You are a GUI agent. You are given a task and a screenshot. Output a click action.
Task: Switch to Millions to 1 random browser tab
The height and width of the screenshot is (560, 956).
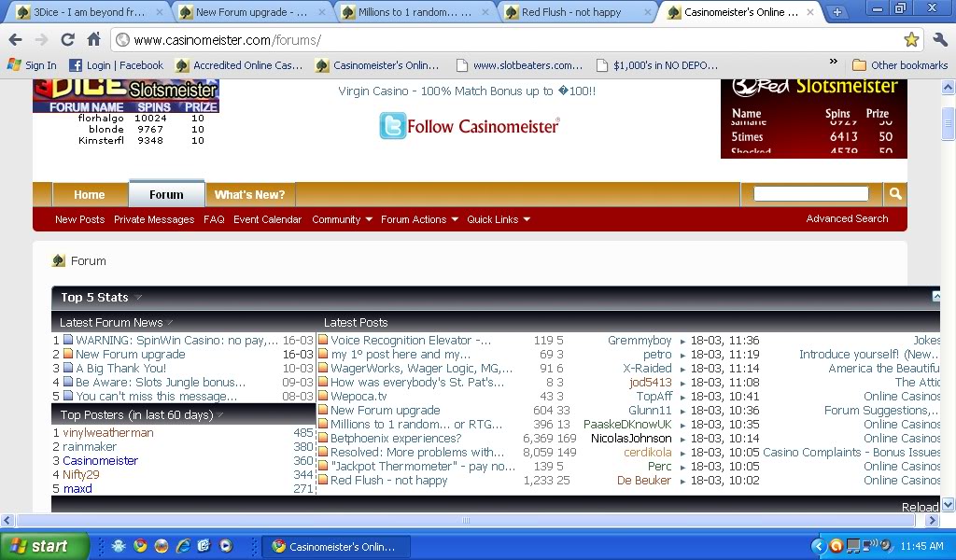415,12
